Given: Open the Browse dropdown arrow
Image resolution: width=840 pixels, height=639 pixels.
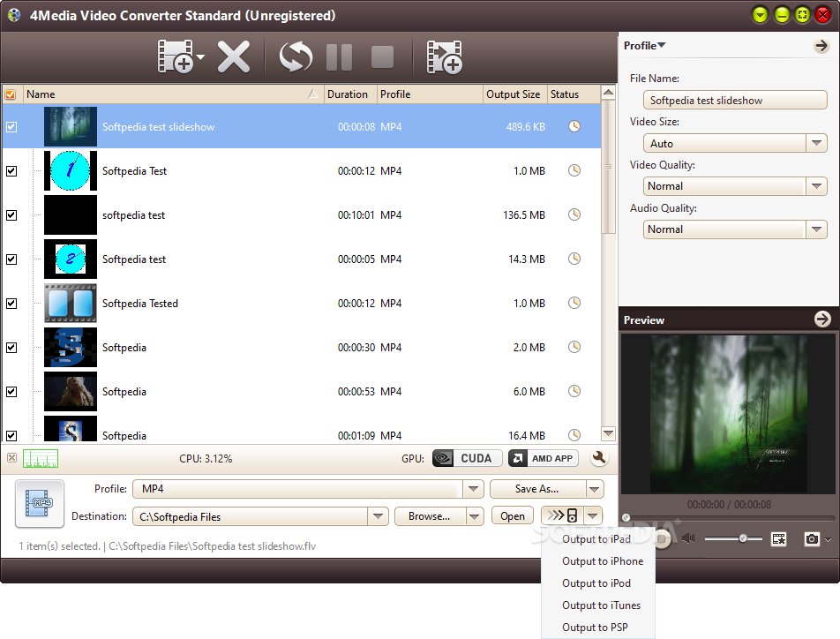Looking at the screenshot, I should [x=474, y=516].
